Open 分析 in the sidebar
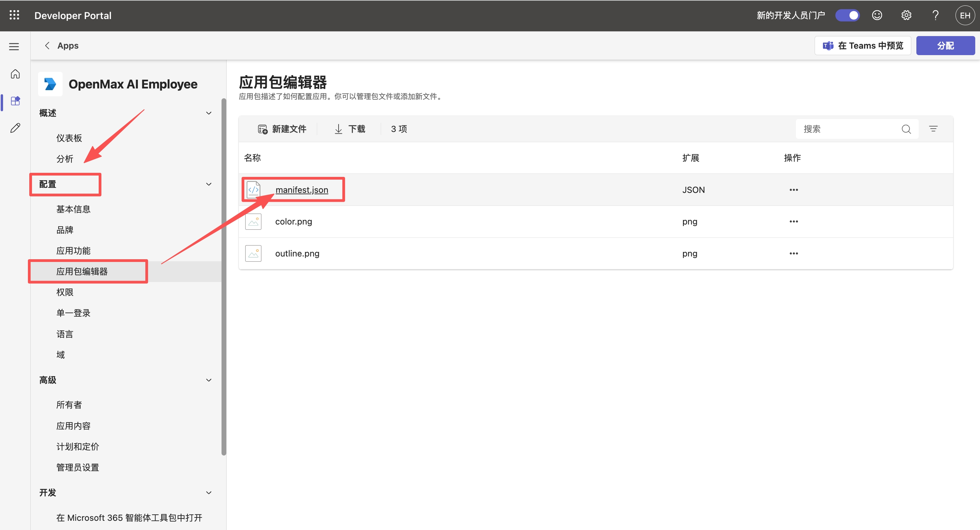The height and width of the screenshot is (530, 980). tap(65, 159)
